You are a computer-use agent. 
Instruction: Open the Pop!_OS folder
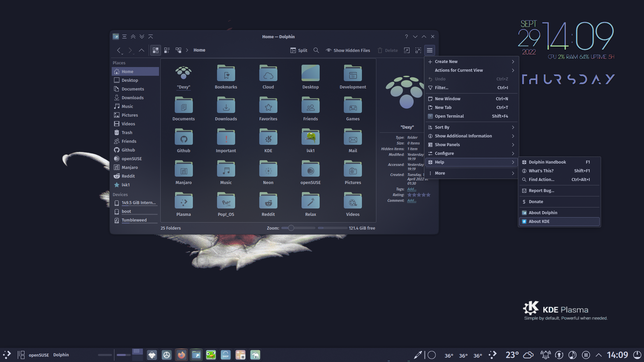(226, 204)
